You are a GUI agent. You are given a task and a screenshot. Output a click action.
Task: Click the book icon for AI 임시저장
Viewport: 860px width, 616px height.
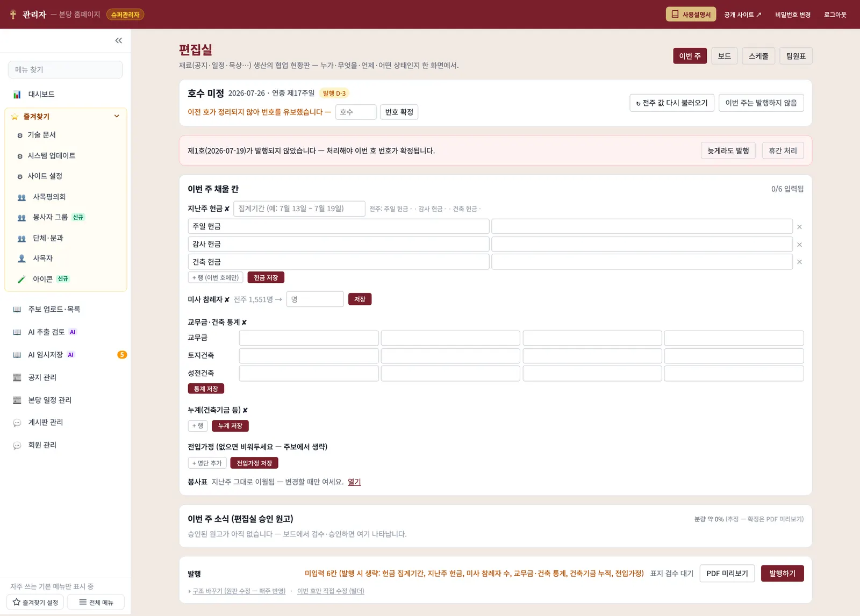pyautogui.click(x=17, y=355)
